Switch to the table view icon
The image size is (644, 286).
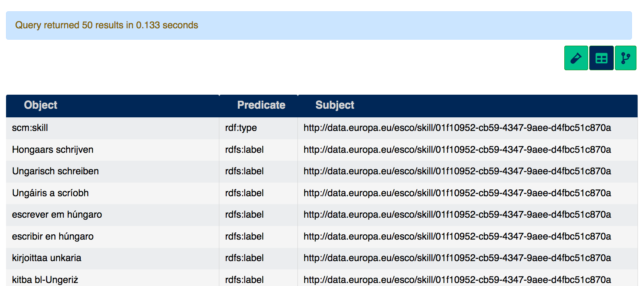[x=601, y=58]
